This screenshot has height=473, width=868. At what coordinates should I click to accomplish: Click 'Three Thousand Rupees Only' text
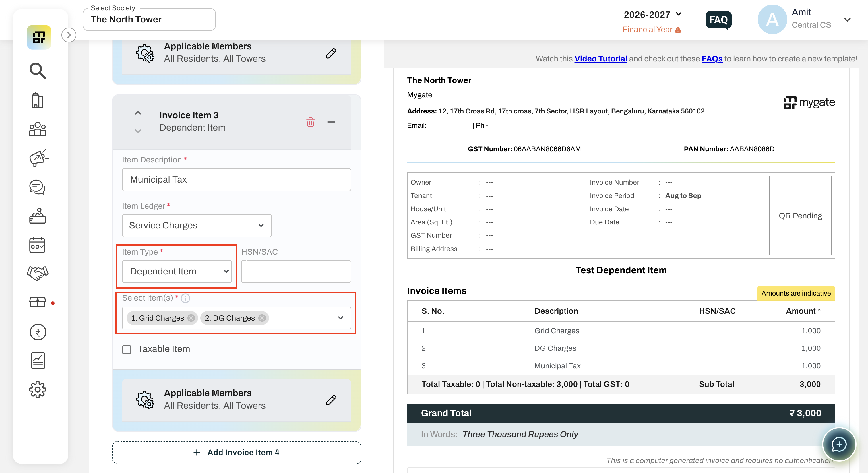[x=520, y=434]
